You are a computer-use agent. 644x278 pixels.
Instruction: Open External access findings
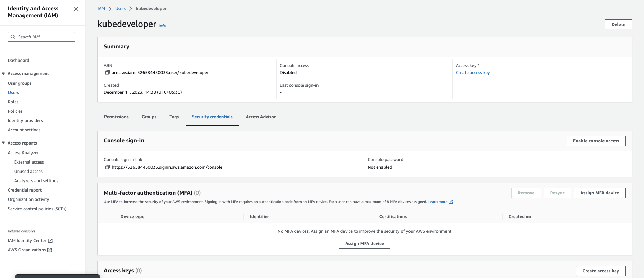pos(29,162)
